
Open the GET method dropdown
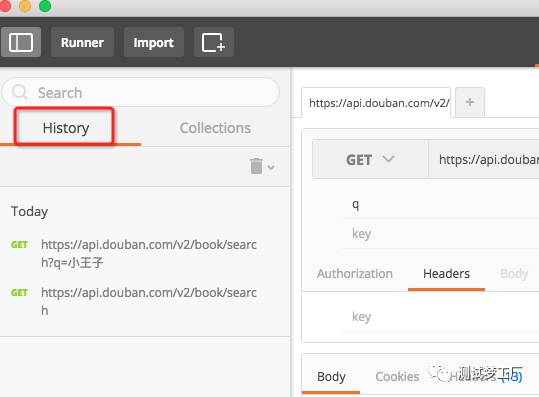[x=370, y=159]
